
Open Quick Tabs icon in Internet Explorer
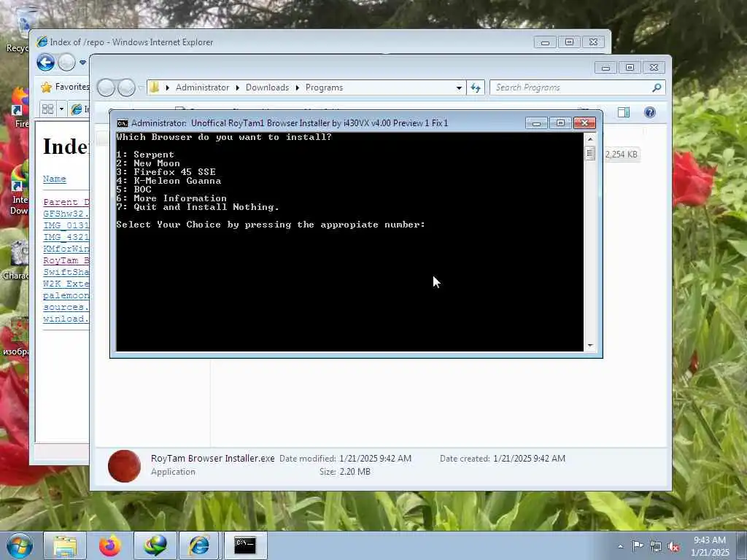coord(47,109)
